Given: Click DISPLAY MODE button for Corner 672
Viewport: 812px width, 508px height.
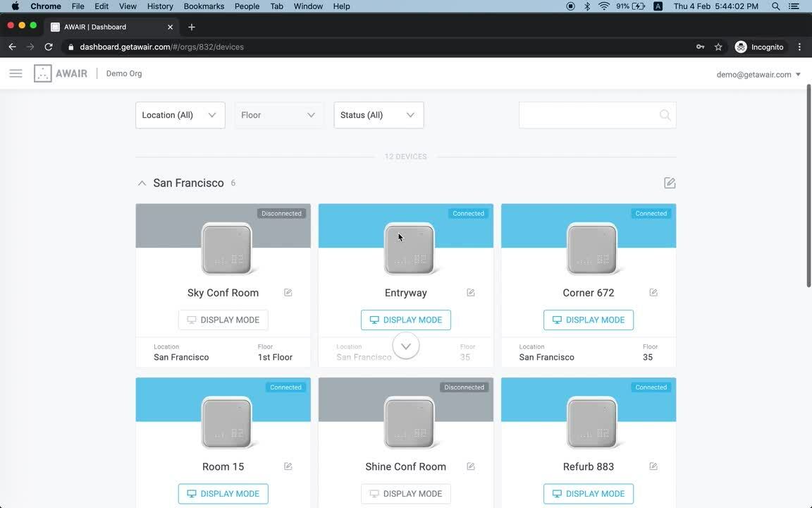Looking at the screenshot, I should (x=589, y=320).
